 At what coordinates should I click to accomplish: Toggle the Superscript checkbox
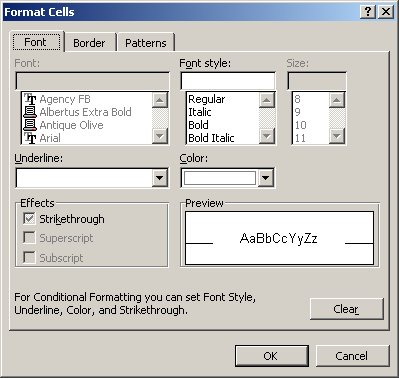tap(29, 238)
